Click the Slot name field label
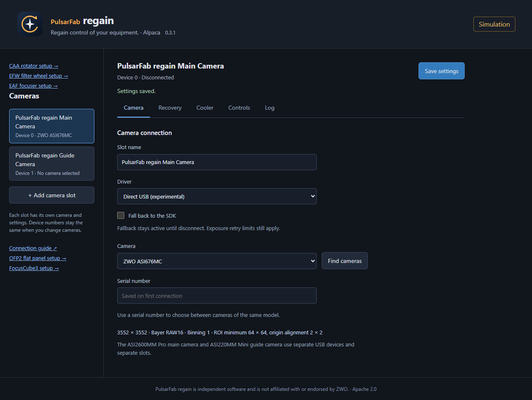 pyautogui.click(x=129, y=147)
